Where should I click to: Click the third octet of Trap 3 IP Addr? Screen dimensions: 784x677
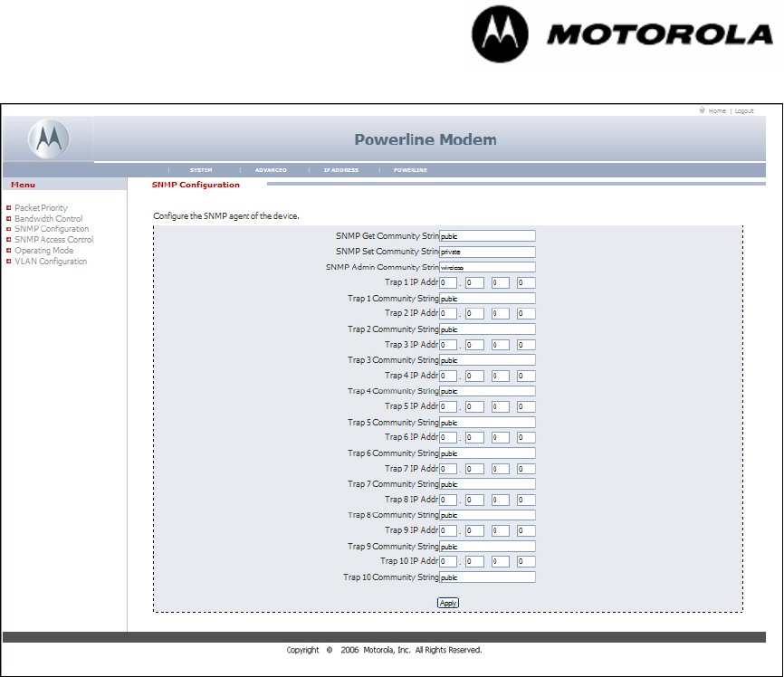500,345
